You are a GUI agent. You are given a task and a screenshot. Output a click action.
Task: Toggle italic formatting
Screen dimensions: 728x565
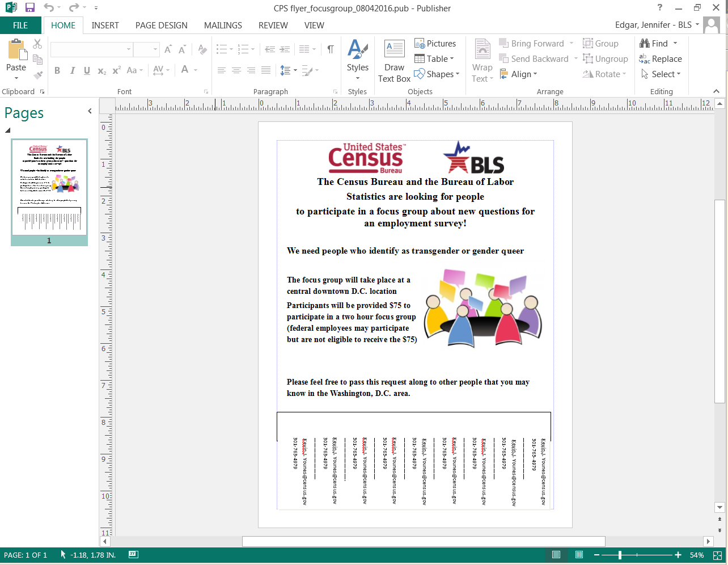point(72,70)
